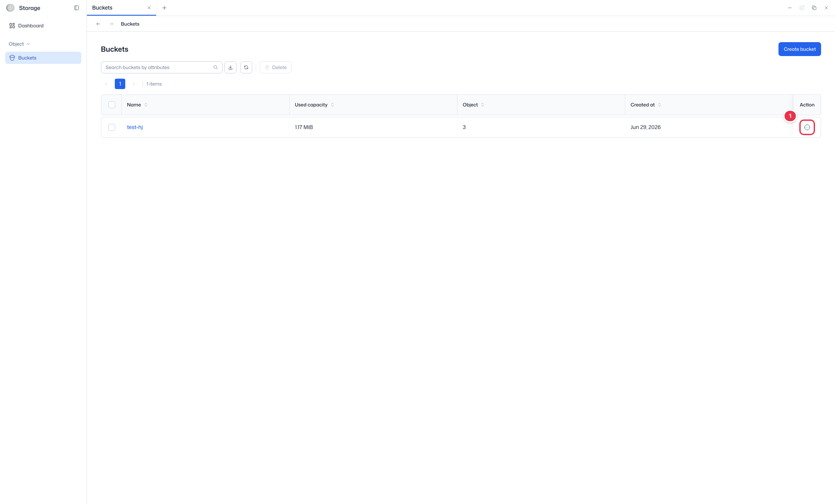Viewport: 835px width, 504px height.
Task: Select all buckets checkbox in header
Action: click(112, 105)
